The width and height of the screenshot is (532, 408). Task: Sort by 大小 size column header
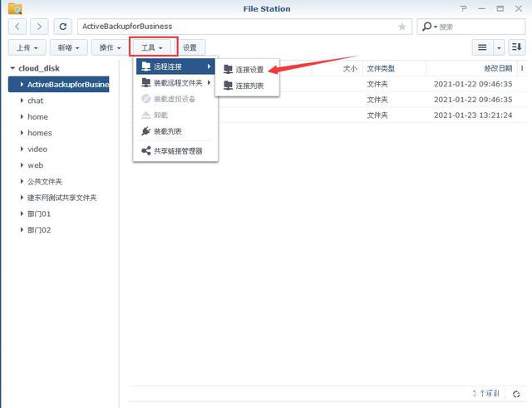[337, 68]
